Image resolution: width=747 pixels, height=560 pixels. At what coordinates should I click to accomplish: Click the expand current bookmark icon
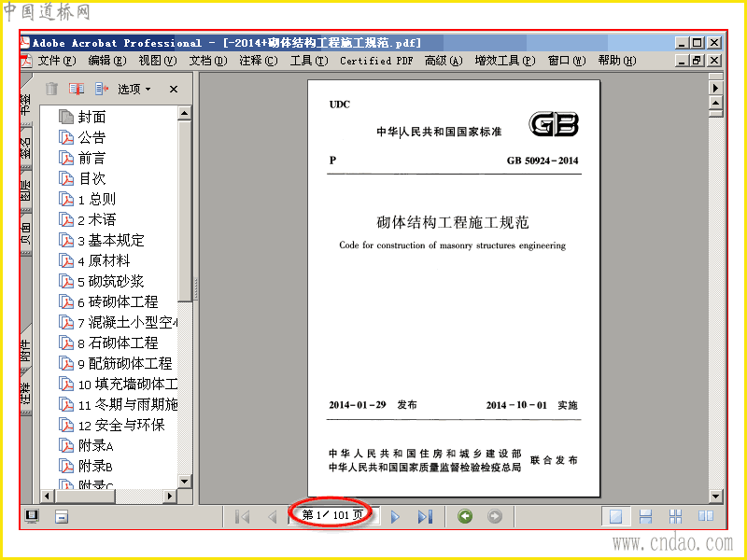(x=102, y=89)
